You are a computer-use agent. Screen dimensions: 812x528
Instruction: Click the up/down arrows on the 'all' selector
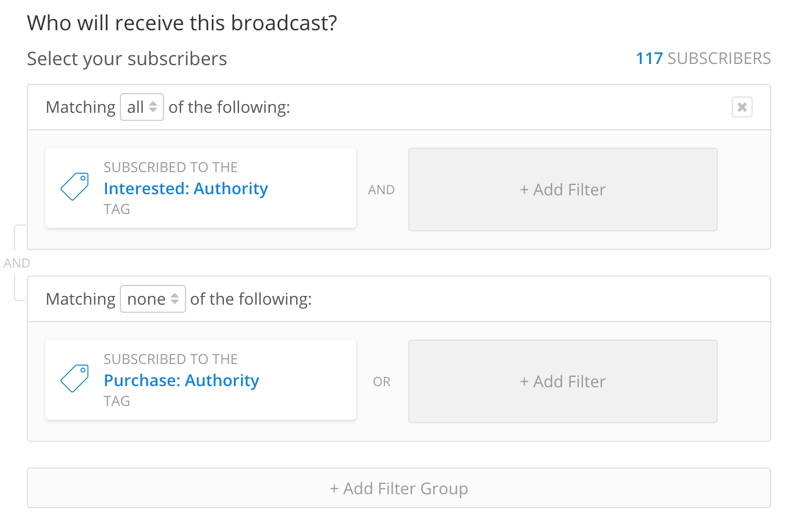[x=154, y=106]
